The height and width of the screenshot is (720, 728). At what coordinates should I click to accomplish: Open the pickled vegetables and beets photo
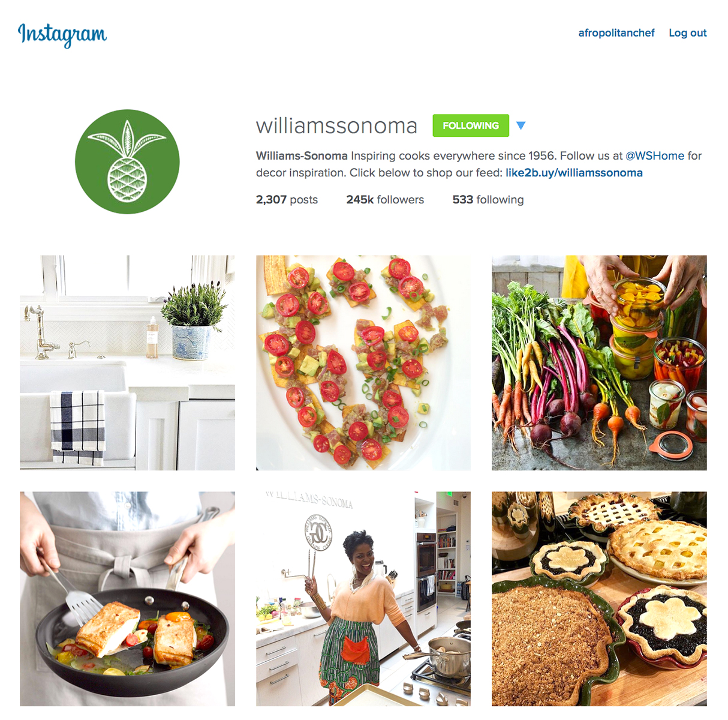[599, 362]
